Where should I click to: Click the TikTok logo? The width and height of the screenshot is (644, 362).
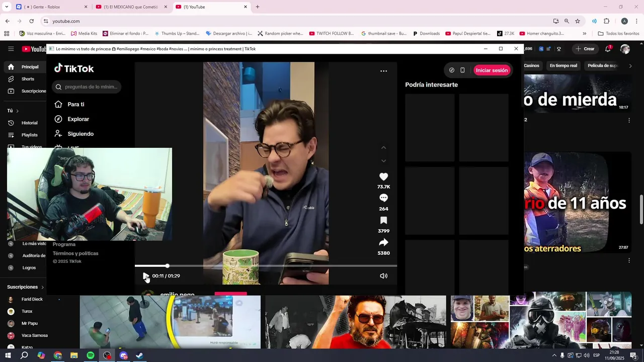point(74,68)
